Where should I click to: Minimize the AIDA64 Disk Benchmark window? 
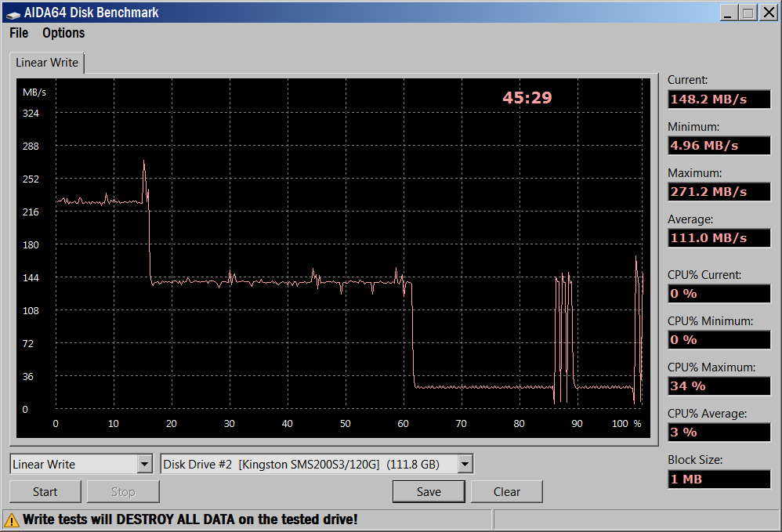coord(730,13)
